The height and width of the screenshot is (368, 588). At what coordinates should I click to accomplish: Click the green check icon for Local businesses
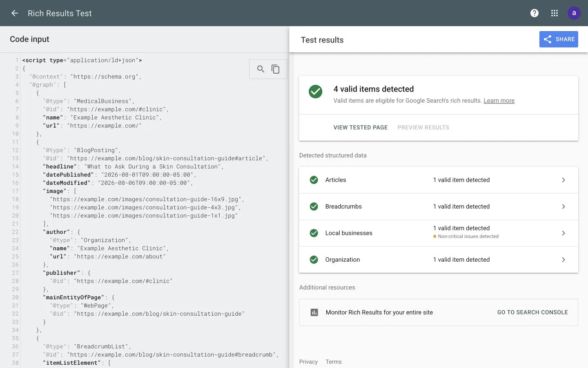point(314,233)
